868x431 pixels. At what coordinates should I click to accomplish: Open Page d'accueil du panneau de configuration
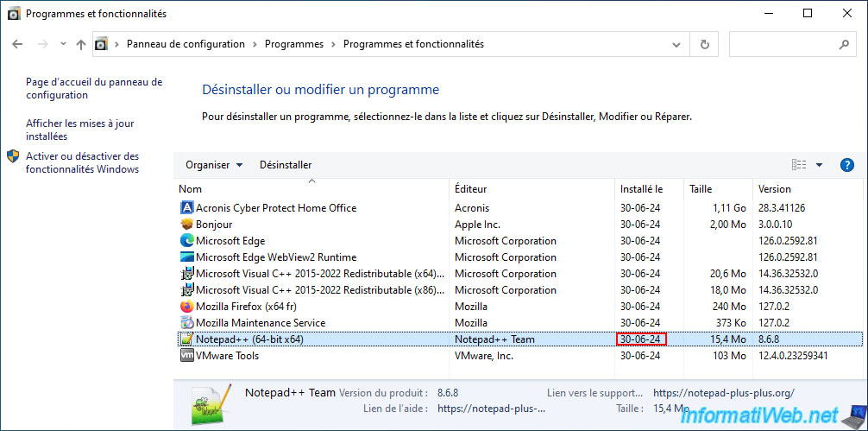click(94, 89)
